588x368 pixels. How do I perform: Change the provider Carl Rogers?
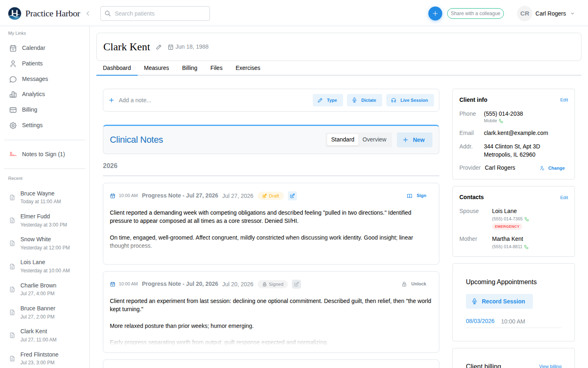(552, 168)
